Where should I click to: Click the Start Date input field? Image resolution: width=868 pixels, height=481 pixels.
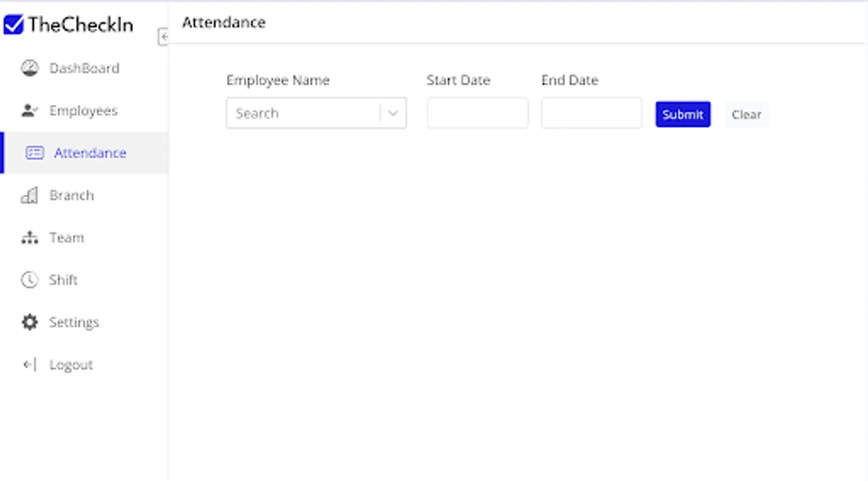coord(477,113)
